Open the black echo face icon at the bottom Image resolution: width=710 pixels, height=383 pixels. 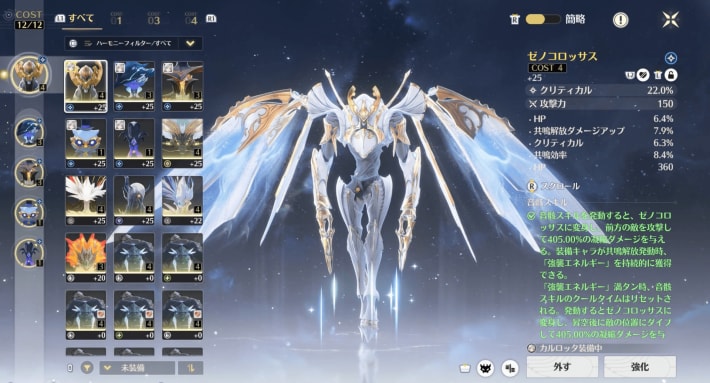tap(485, 368)
